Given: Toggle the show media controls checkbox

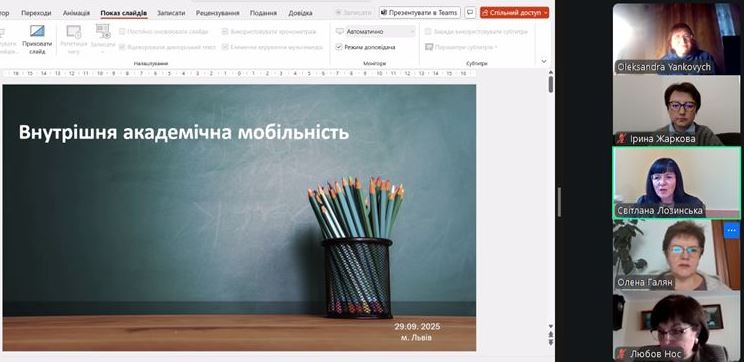Looking at the screenshot, I should click(225, 47).
